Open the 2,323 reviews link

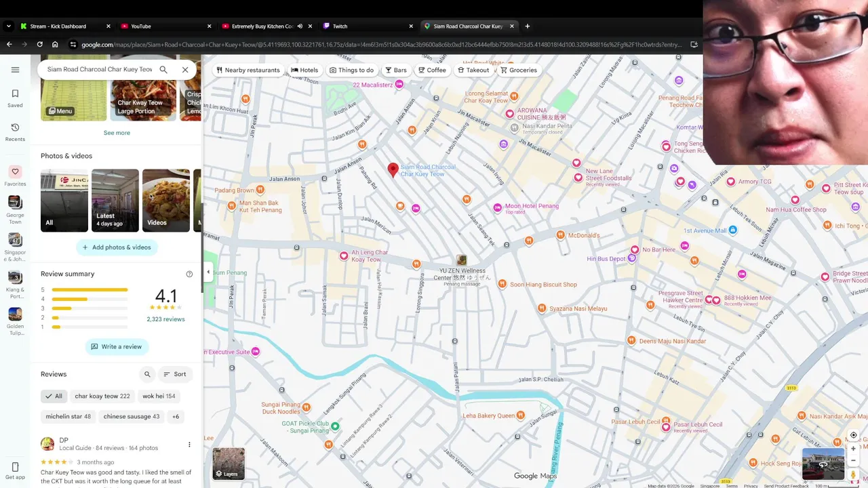(165, 319)
